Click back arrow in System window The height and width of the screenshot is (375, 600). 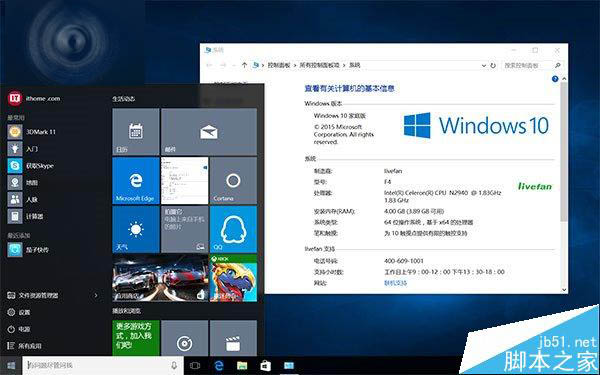click(209, 65)
